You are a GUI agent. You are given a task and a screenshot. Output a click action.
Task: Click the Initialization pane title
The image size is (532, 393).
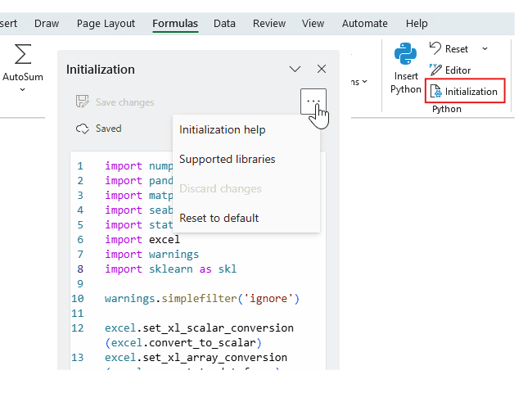tap(101, 70)
